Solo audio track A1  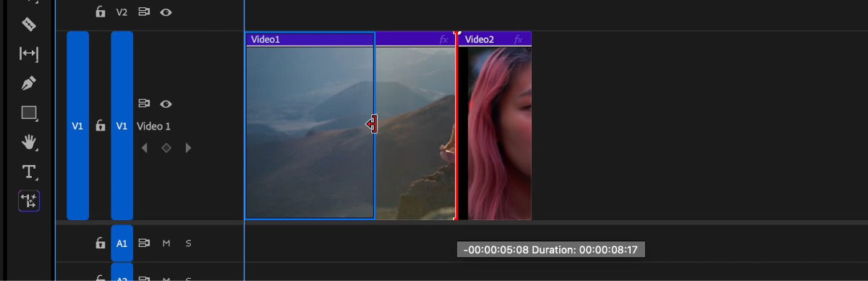point(188,243)
